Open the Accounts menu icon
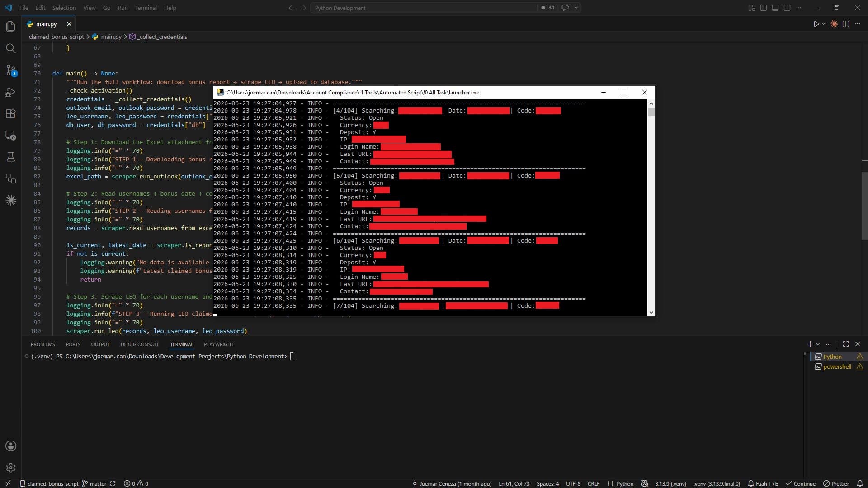 click(x=11, y=446)
